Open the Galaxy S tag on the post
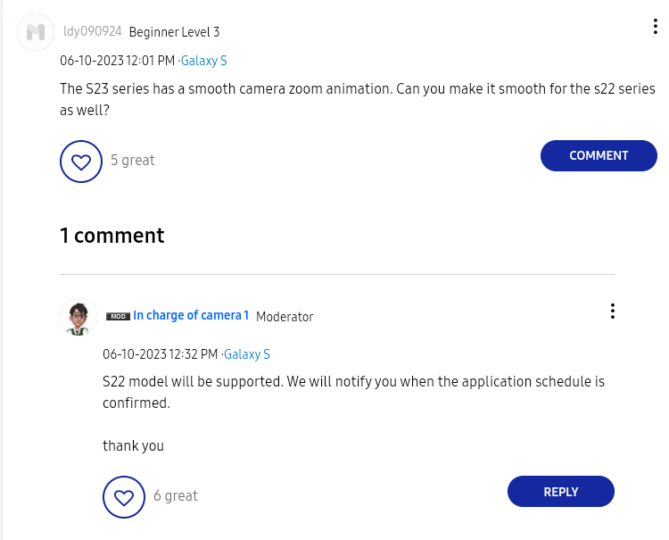This screenshot has width=669, height=540. tap(204, 61)
